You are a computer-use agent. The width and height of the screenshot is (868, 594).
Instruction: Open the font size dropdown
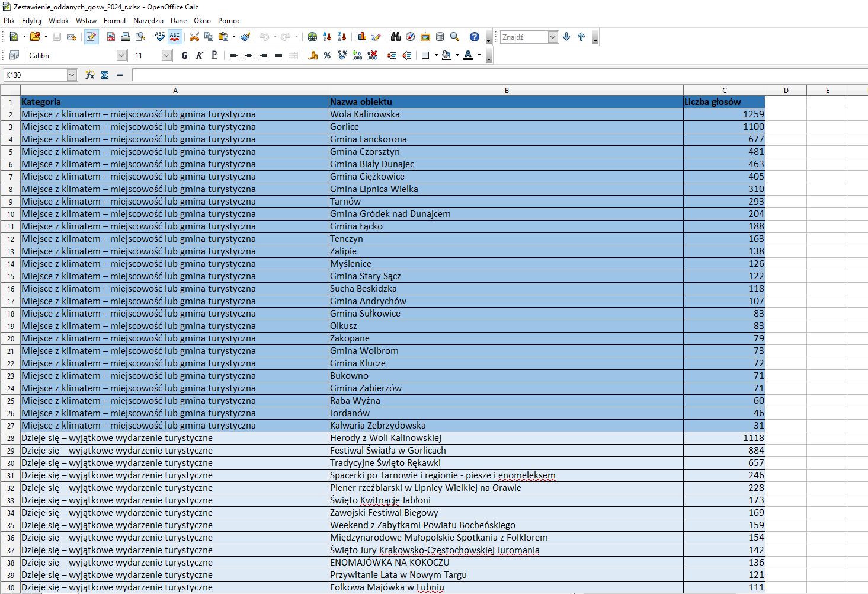tap(166, 55)
